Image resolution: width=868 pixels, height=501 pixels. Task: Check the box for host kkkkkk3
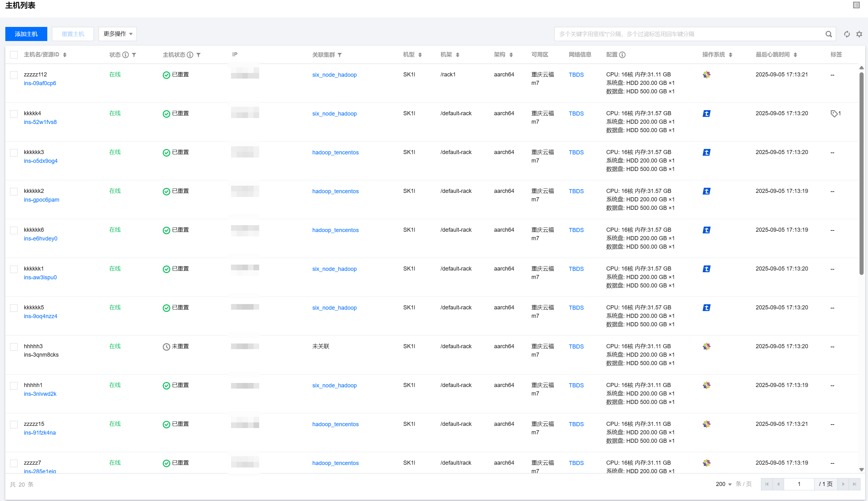click(14, 152)
